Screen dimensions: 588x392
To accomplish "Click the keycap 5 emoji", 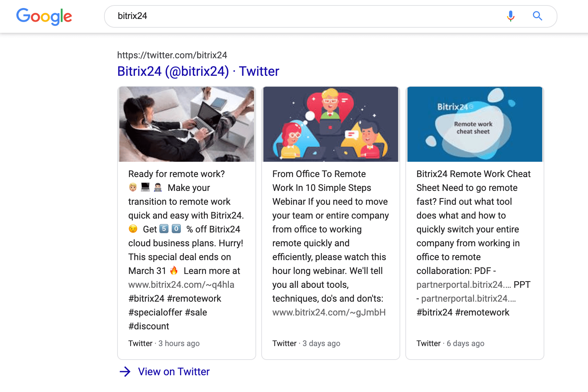I will click(x=164, y=229).
